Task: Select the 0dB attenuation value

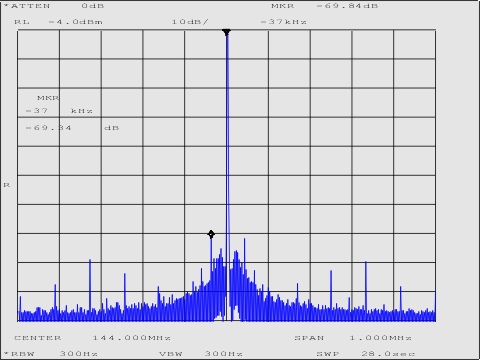Action: point(93,6)
